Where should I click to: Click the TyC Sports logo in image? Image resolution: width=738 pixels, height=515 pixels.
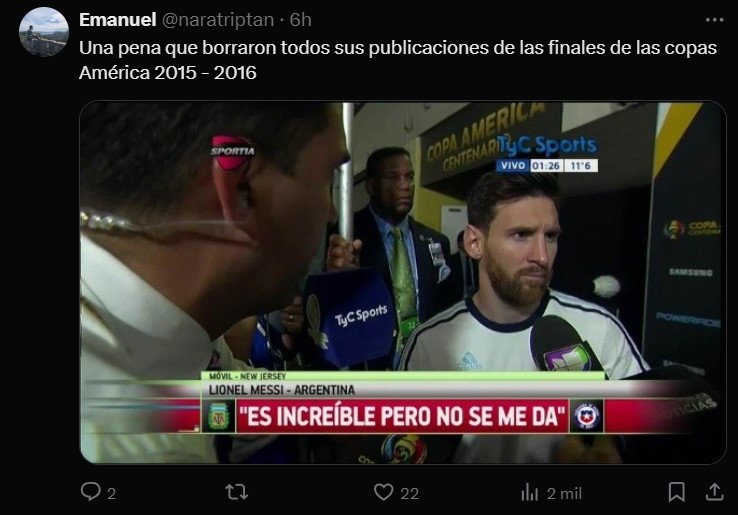point(548,146)
